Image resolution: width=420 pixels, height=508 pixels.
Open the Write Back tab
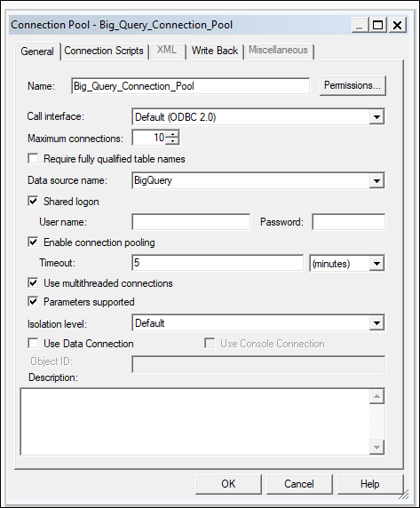(215, 51)
